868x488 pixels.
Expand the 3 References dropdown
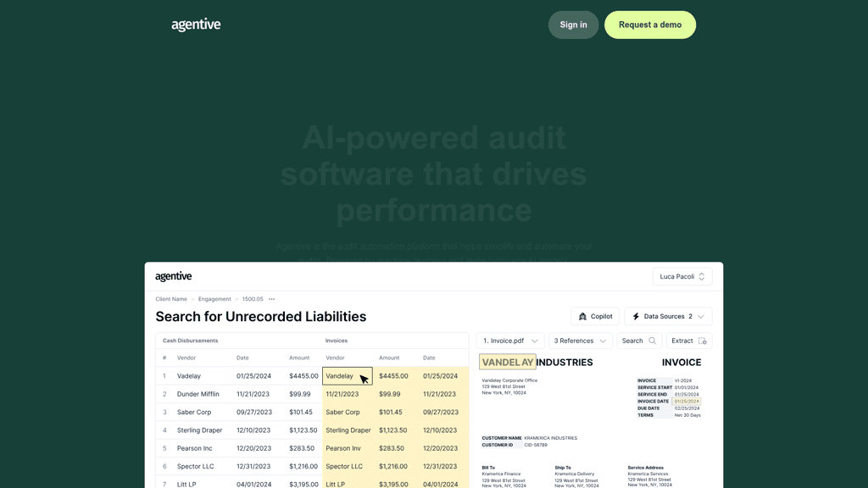pos(580,341)
